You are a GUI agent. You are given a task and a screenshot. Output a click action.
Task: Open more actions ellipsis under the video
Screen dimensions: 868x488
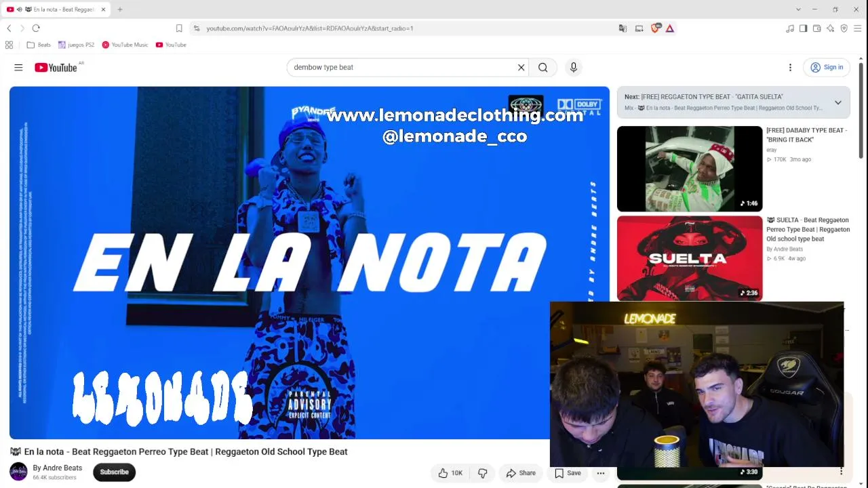click(x=601, y=473)
